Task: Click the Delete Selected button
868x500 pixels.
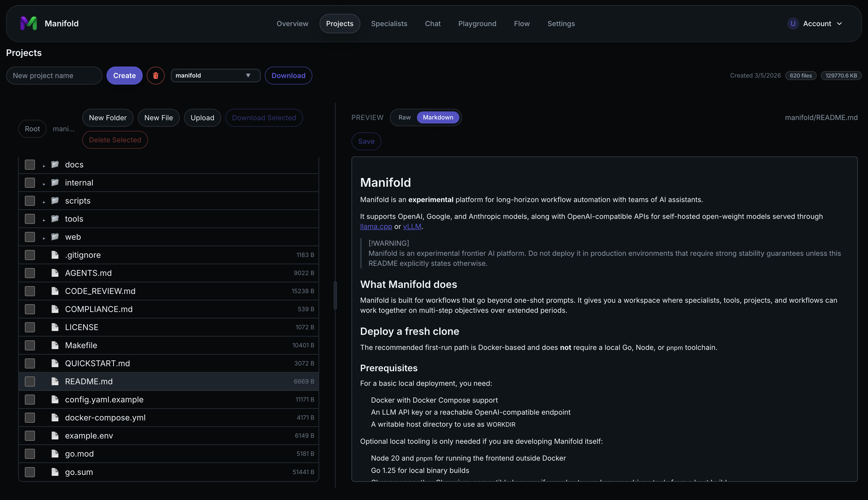Action: coord(115,140)
